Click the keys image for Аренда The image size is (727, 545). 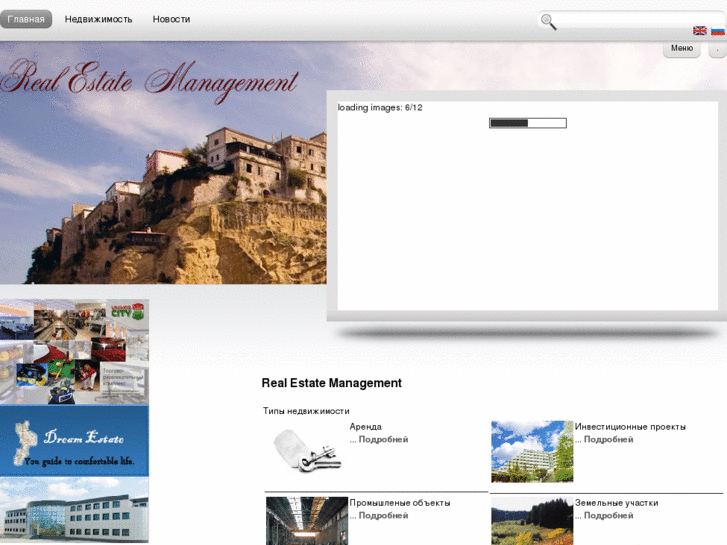307,452
